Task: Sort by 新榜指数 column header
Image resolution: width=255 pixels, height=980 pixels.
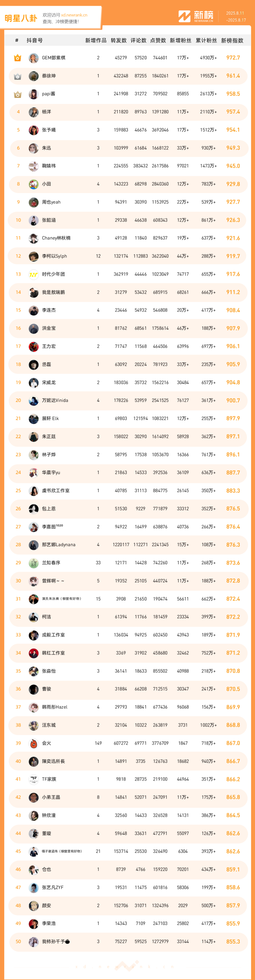Action: (232, 40)
